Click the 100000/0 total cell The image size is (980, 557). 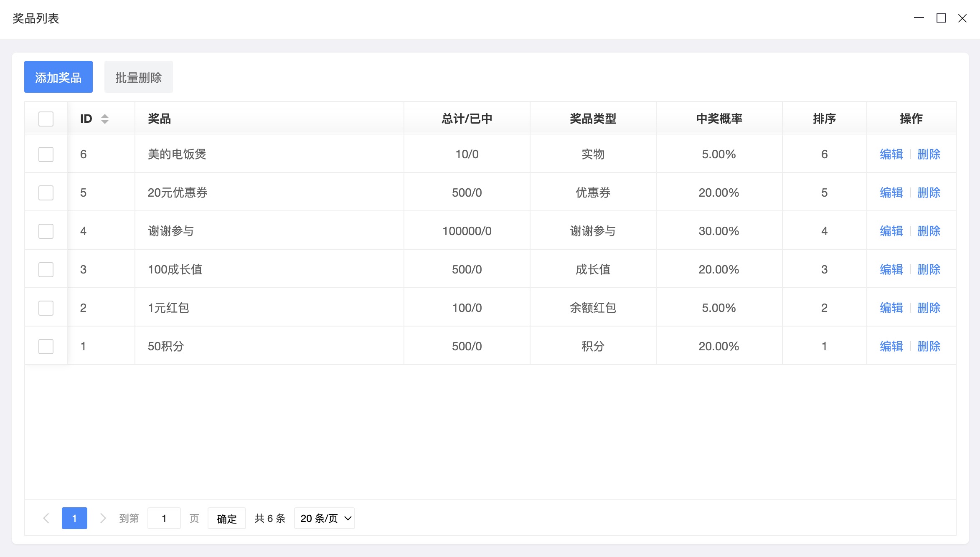point(467,231)
